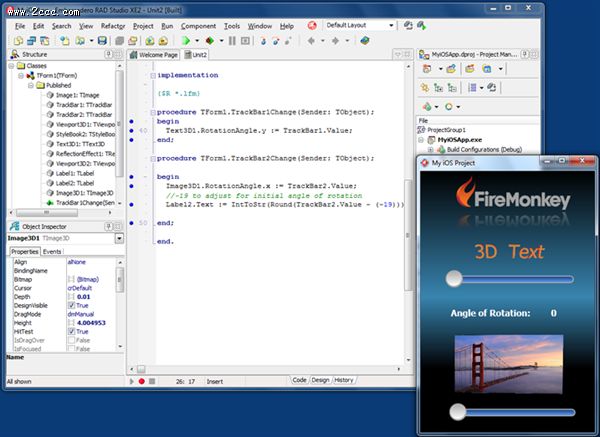Screen dimensions: 600x437
Task: Toggle the HitTest property checkbox
Action: [70, 332]
